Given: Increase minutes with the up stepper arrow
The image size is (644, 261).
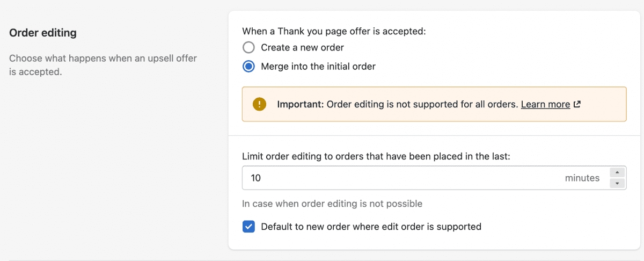Looking at the screenshot, I should [x=618, y=172].
